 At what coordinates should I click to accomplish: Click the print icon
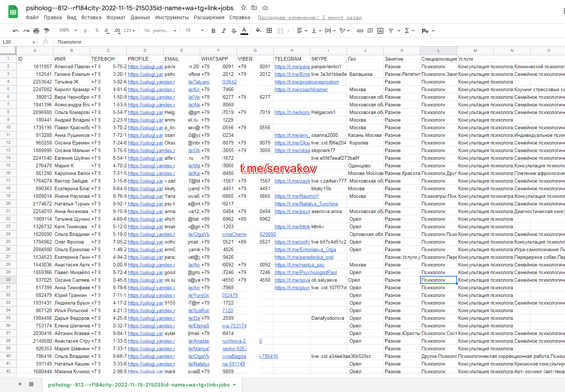(36, 31)
